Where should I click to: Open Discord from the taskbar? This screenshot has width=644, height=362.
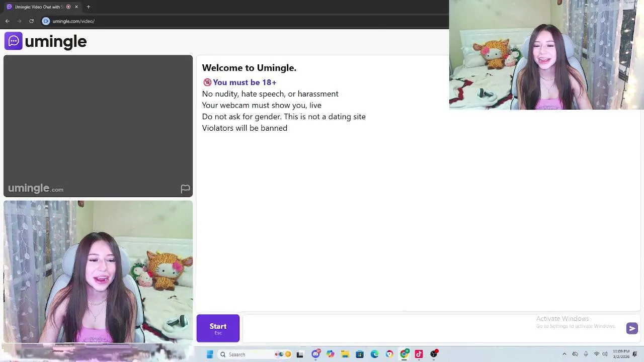pyautogui.click(x=315, y=354)
